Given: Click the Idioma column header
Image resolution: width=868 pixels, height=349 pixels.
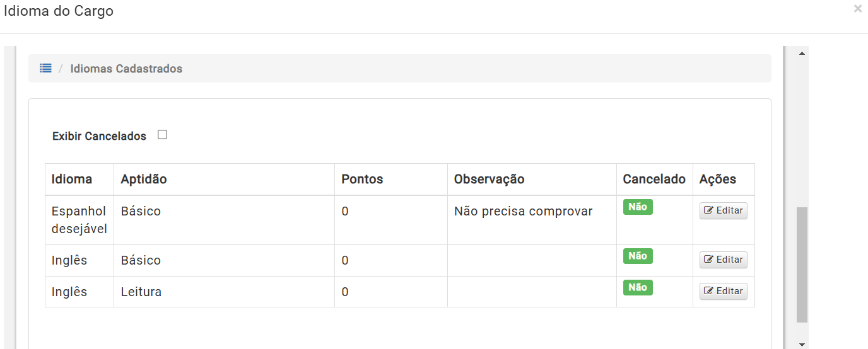Looking at the screenshot, I should pyautogui.click(x=72, y=179).
